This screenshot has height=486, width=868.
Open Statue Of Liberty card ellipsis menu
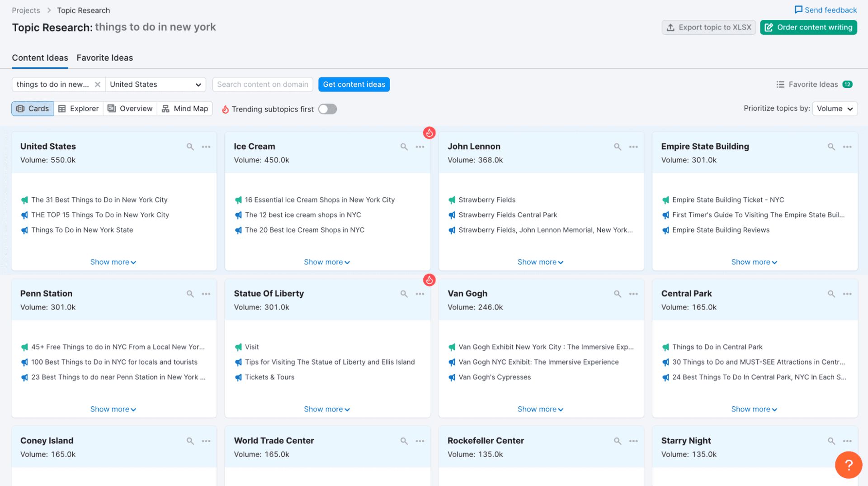[420, 294]
